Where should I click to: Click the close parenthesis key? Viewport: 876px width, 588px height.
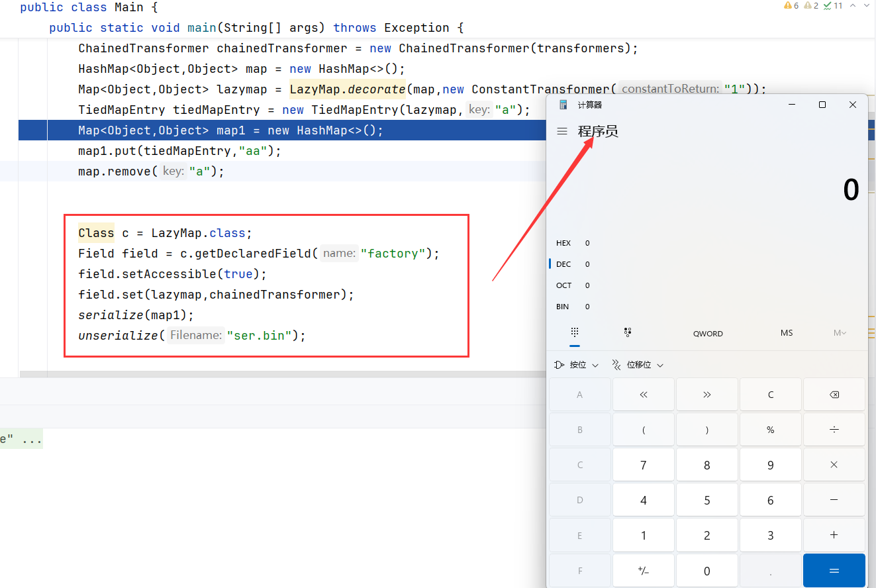(707, 430)
